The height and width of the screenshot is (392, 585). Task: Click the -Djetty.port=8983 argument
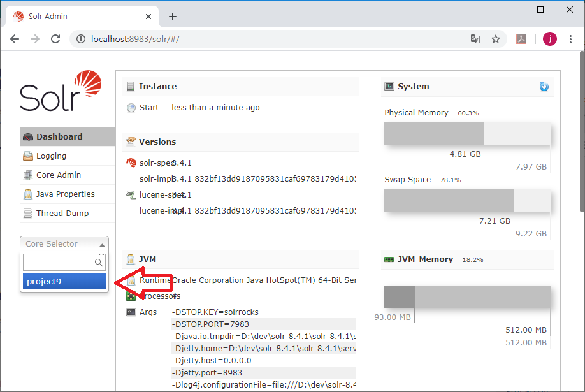(263, 373)
